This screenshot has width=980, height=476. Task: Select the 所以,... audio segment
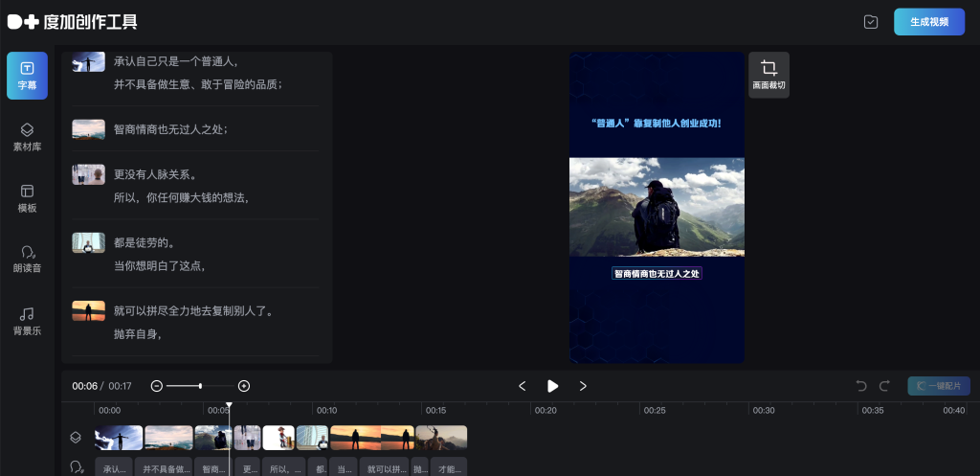click(284, 468)
